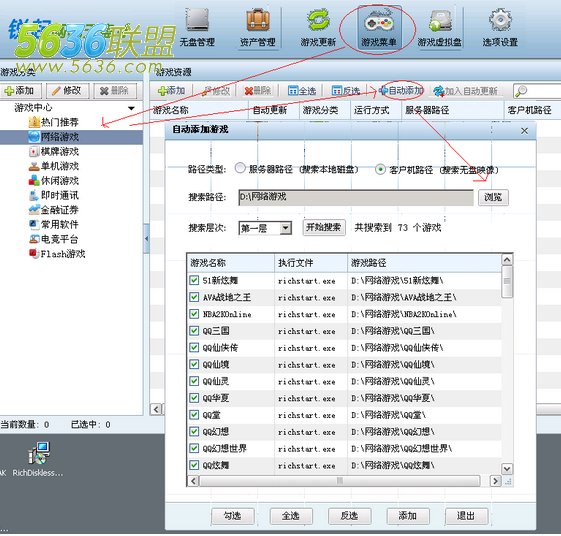The image size is (561, 536).
Task: Click the 退出 exit button
Action: (x=466, y=516)
